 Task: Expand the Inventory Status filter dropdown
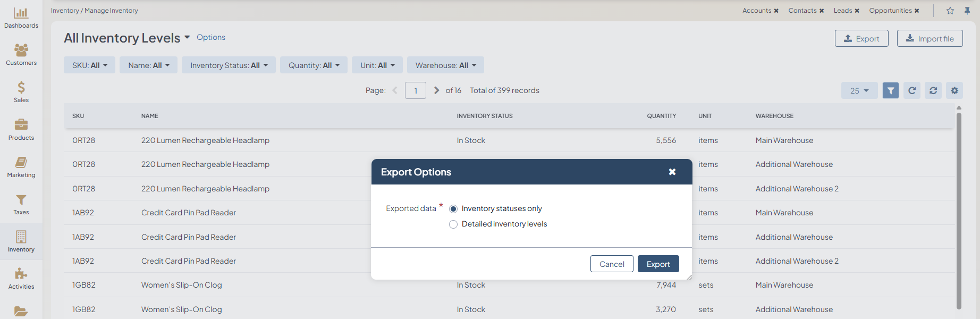coord(229,65)
